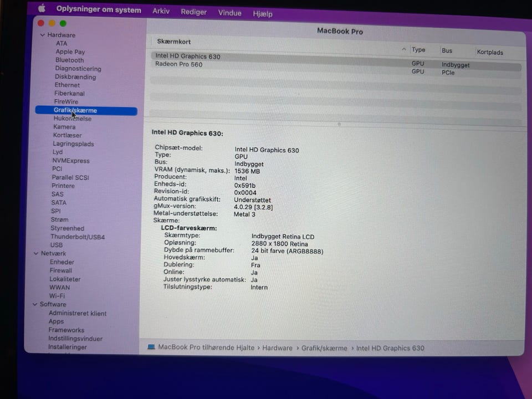Select Wi-Fi under Netværk

[x=57, y=296]
